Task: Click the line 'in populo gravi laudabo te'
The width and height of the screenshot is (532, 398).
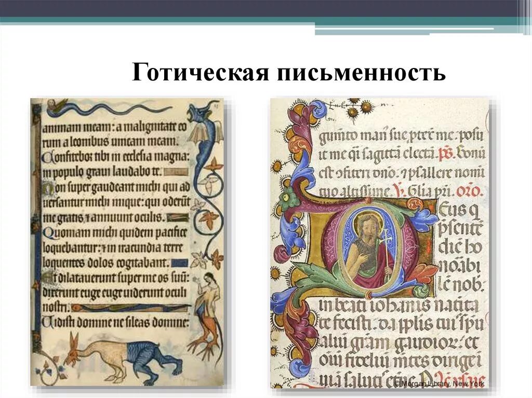Action: point(102,172)
